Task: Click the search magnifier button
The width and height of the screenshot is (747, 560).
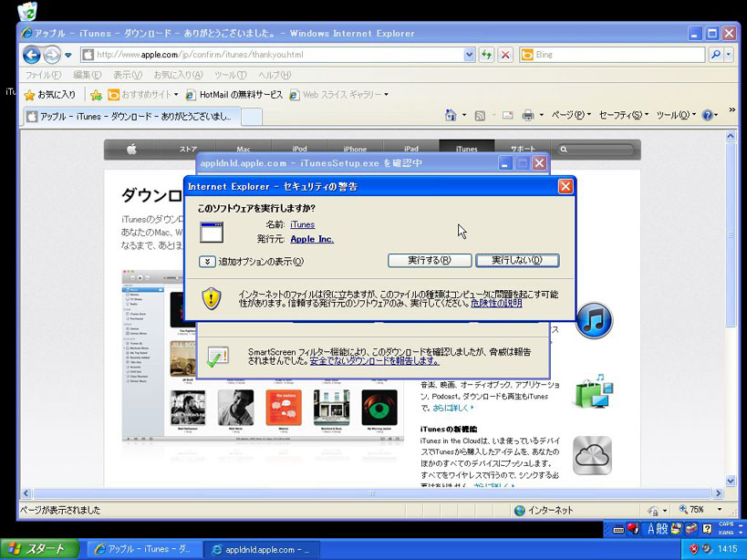Action: (716, 55)
